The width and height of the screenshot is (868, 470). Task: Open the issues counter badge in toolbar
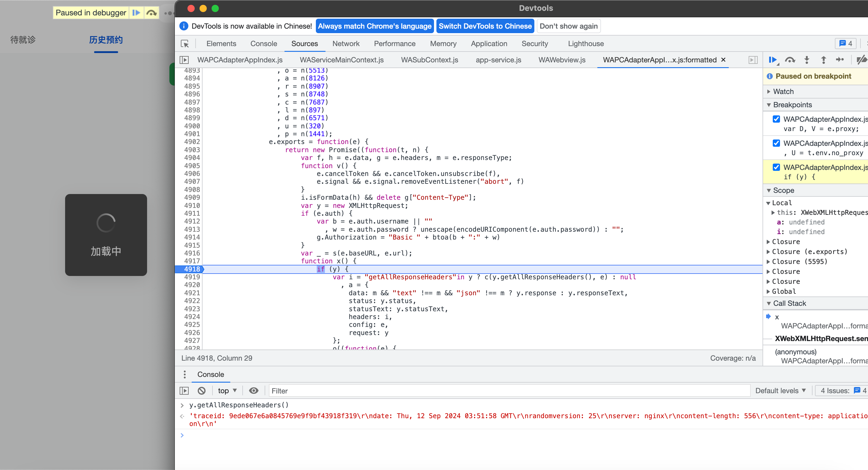pyautogui.click(x=845, y=44)
